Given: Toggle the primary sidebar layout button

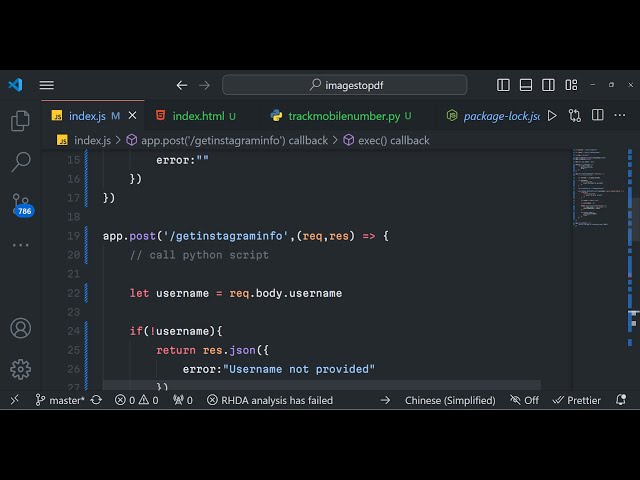Looking at the screenshot, I should [503, 85].
